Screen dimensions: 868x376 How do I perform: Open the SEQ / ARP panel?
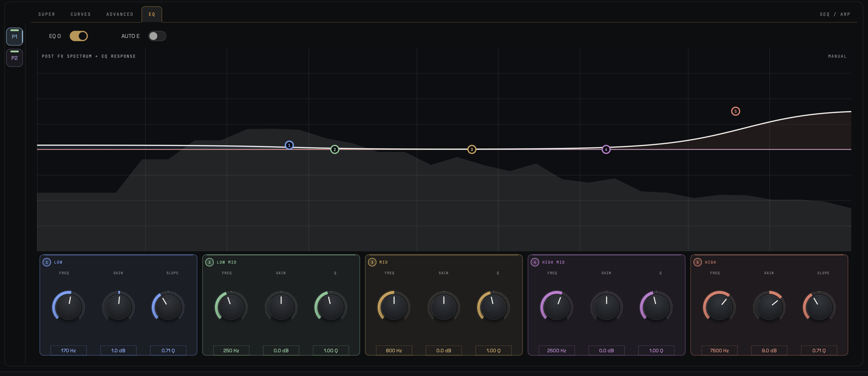point(835,14)
